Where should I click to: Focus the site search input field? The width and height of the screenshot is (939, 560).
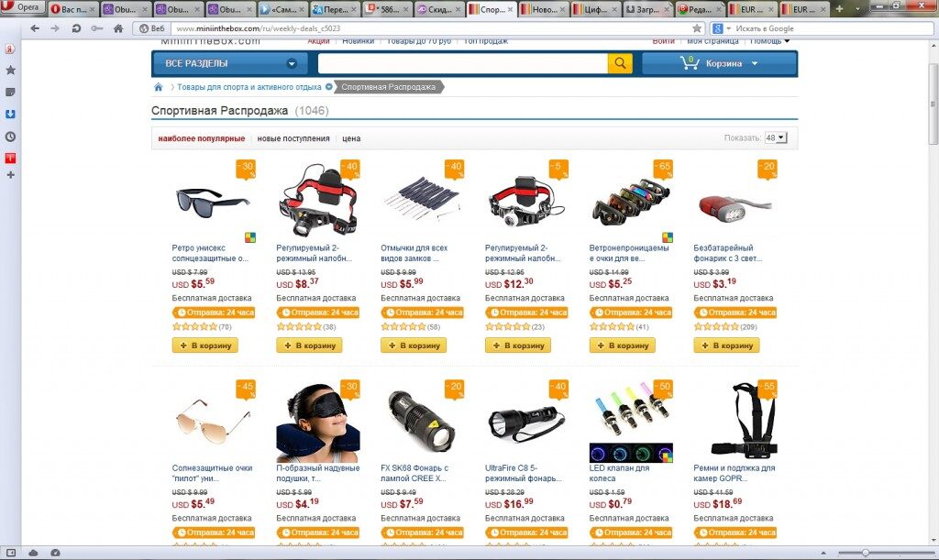(462, 63)
